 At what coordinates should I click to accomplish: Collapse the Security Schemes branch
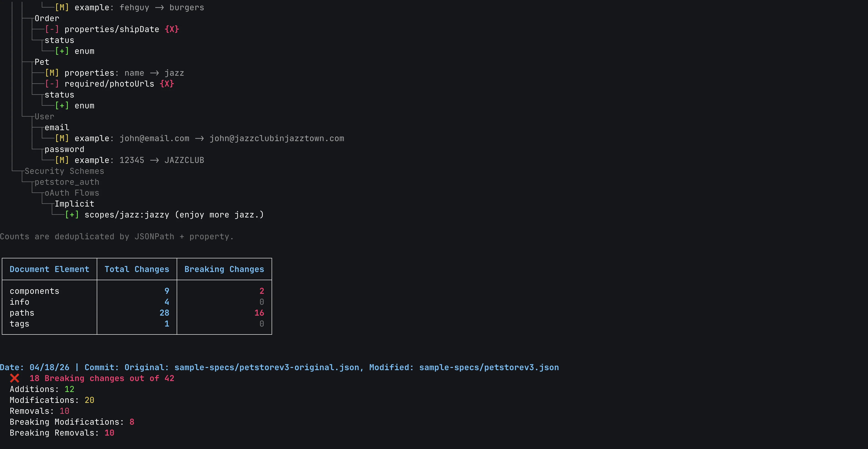64,171
